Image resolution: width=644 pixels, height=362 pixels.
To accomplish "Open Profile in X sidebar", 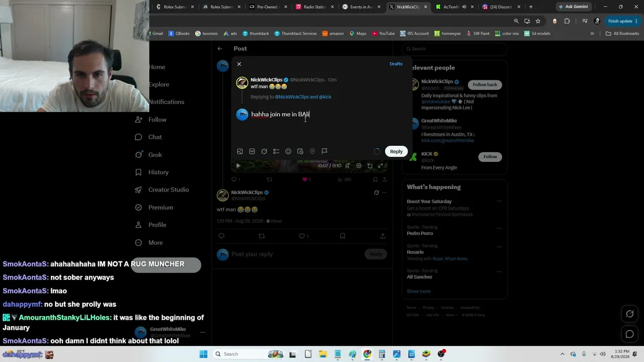I will (150, 225).
